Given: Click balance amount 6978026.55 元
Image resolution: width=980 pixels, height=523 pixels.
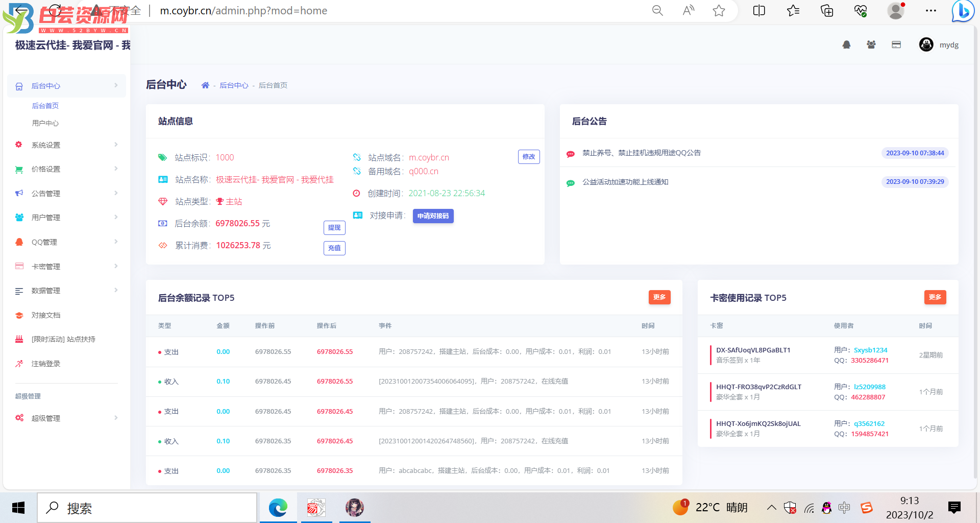Looking at the screenshot, I should (243, 223).
